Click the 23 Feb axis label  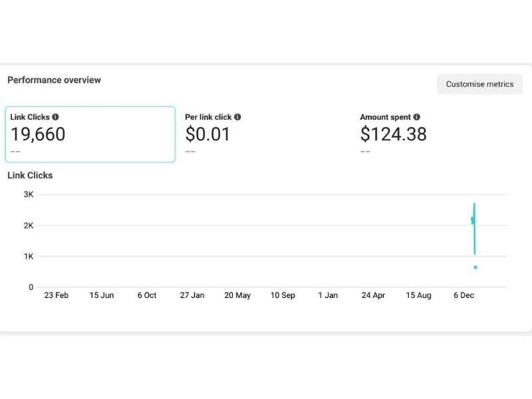tap(57, 295)
